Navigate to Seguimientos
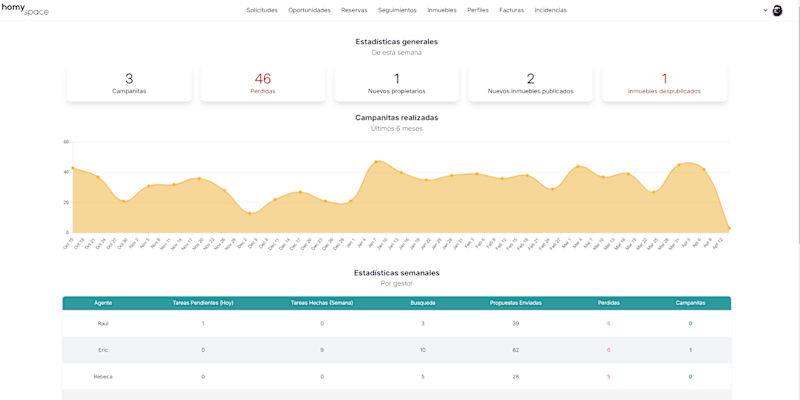The image size is (800, 400). [x=397, y=10]
